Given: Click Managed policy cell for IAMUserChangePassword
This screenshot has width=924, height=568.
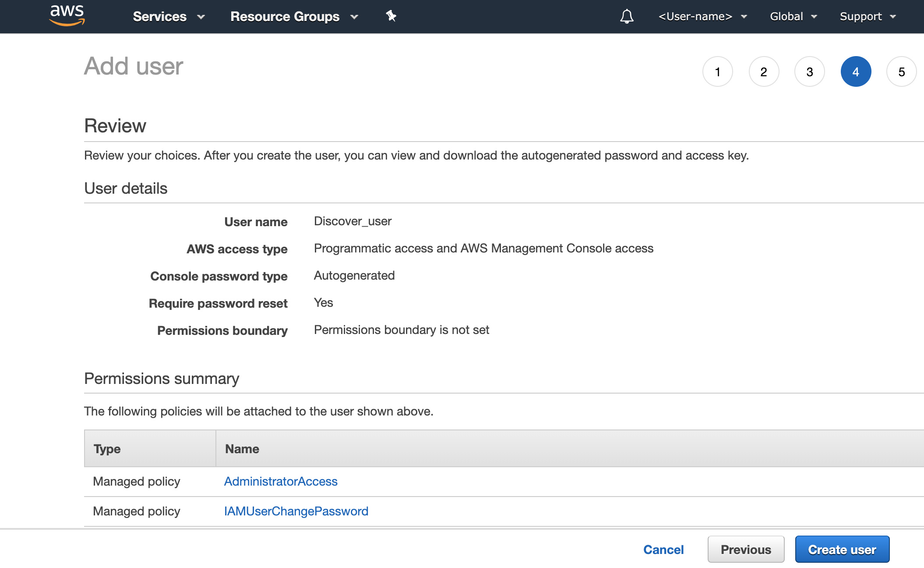Looking at the screenshot, I should [137, 511].
